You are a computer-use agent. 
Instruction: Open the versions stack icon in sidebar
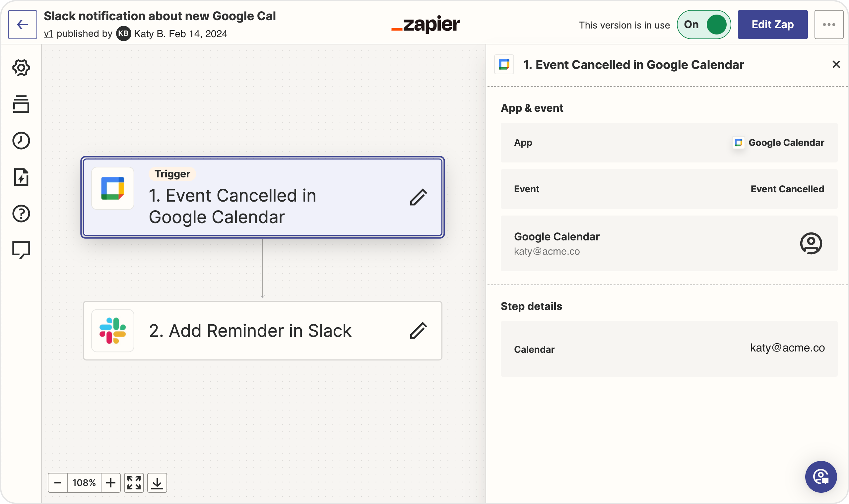coord(21,104)
